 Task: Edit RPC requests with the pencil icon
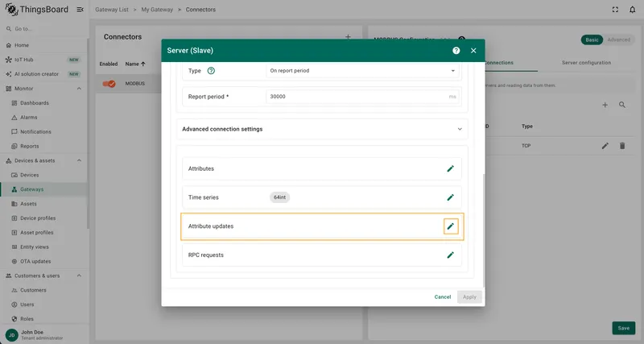tap(451, 255)
